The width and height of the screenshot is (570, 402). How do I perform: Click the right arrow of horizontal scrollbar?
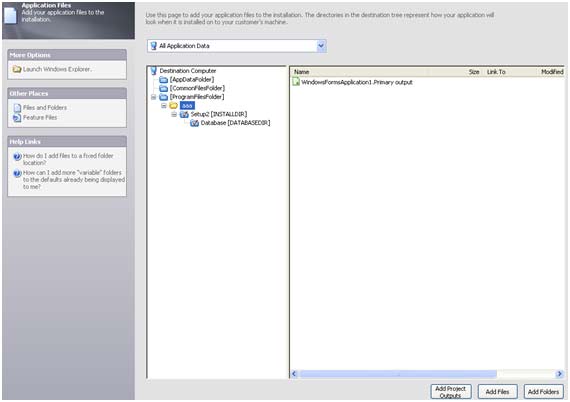tap(559, 374)
